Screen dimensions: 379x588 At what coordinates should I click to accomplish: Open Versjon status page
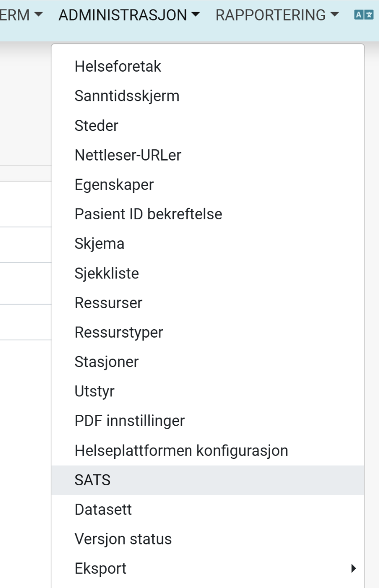[x=123, y=539]
